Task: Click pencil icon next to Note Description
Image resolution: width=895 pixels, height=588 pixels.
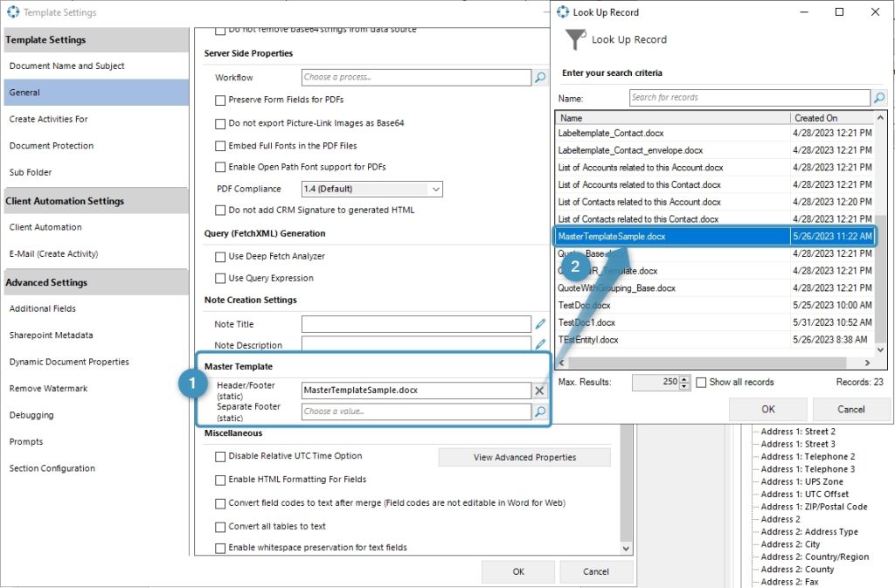Action: (540, 344)
